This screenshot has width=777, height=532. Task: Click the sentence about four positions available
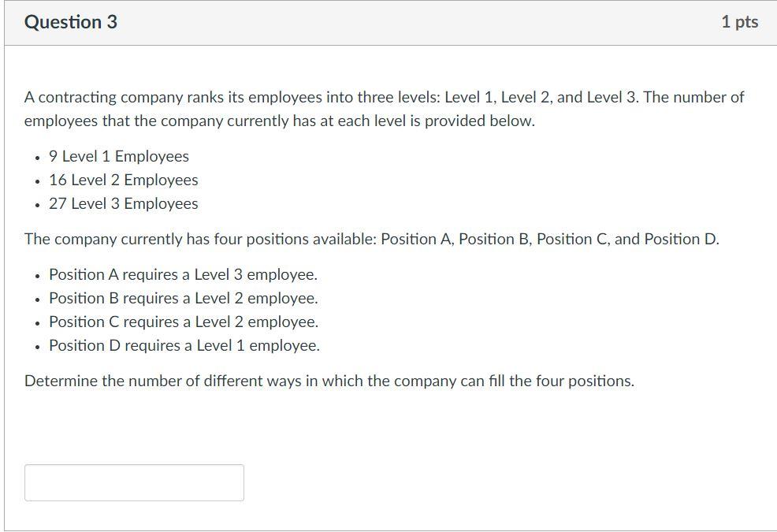pyautogui.click(x=370, y=239)
